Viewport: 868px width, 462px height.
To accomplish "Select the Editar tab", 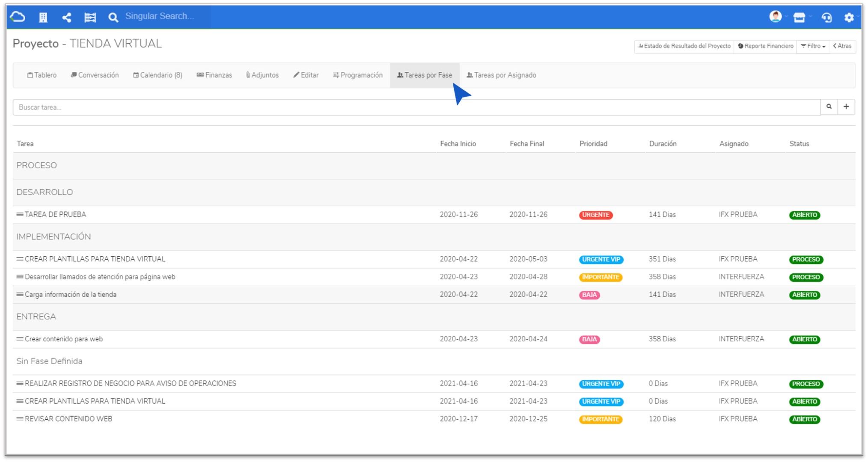I will (306, 75).
